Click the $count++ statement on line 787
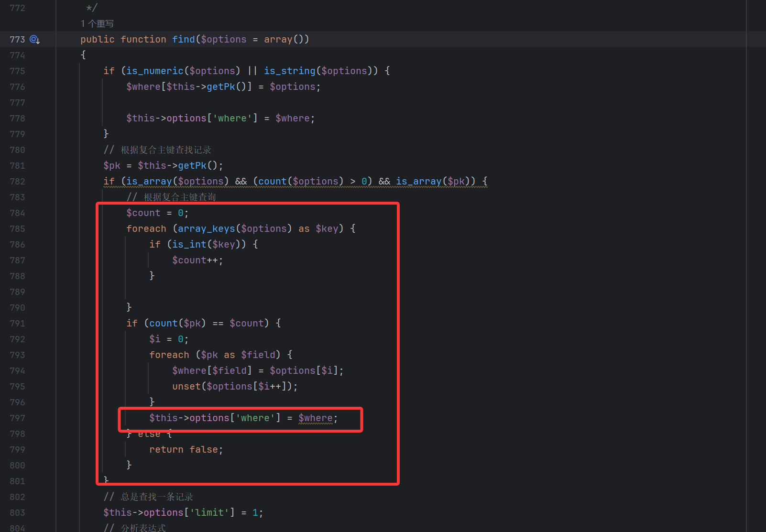The height and width of the screenshot is (532, 766). [x=197, y=261]
